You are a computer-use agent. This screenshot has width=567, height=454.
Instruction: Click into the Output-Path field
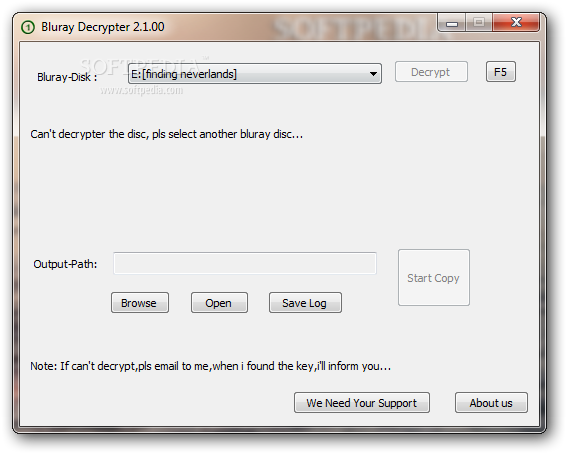(245, 264)
